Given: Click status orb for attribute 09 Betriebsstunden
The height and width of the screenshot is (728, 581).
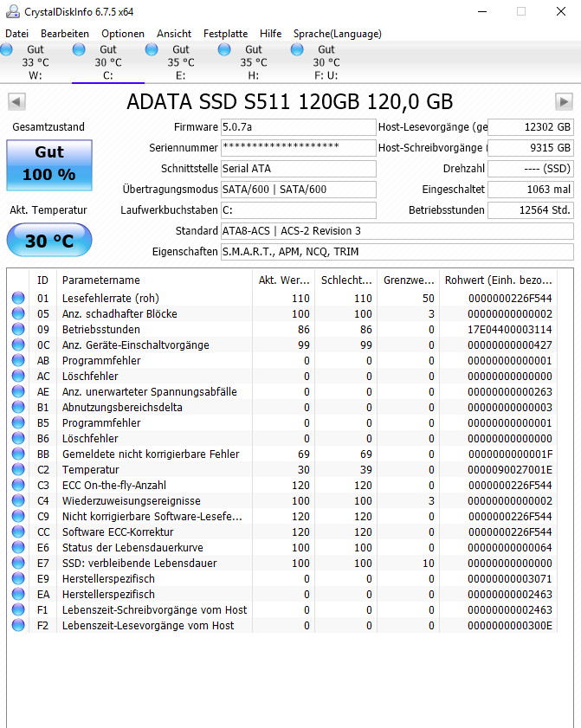Looking at the screenshot, I should (x=18, y=329).
